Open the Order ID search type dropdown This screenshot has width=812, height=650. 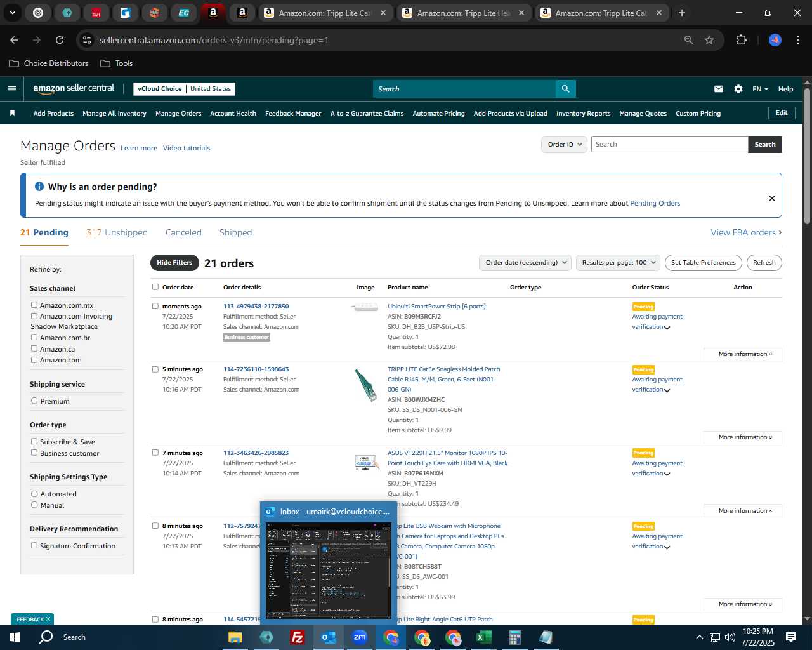564,145
